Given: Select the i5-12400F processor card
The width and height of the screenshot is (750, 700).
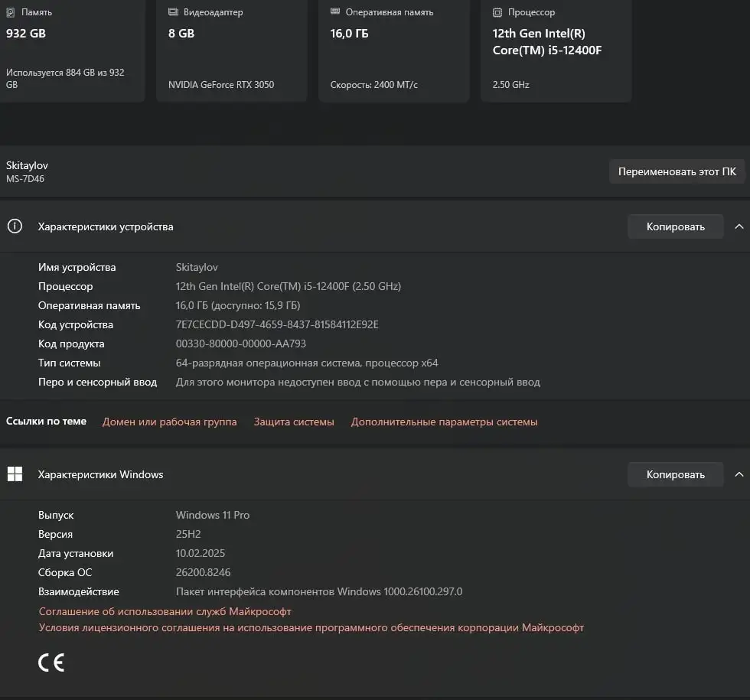Looking at the screenshot, I should click(x=556, y=50).
